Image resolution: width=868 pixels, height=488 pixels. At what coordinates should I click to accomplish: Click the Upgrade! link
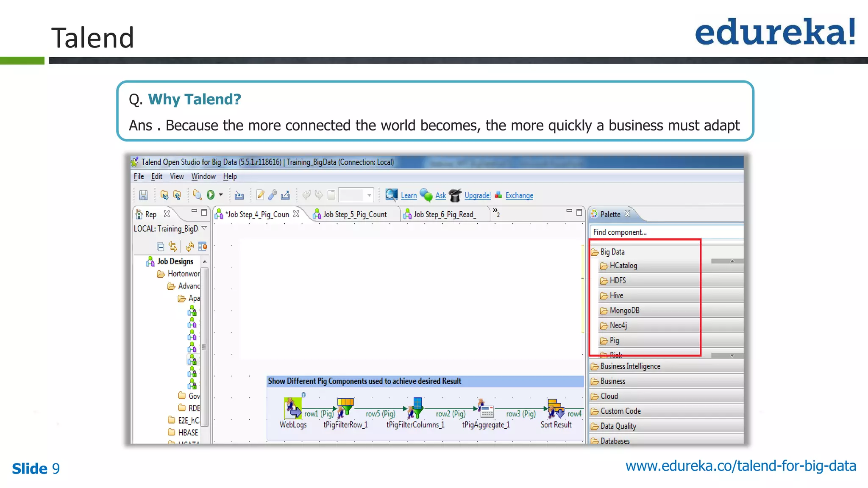click(x=478, y=195)
